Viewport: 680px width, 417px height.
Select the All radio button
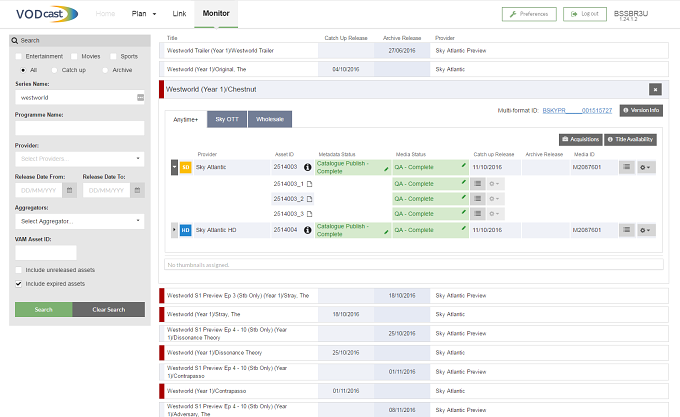click(23, 70)
